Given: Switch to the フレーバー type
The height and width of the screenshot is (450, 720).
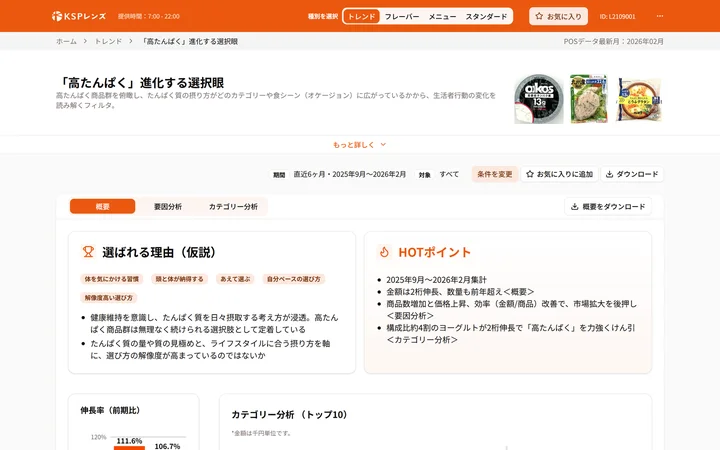Looking at the screenshot, I should click(x=402, y=17).
